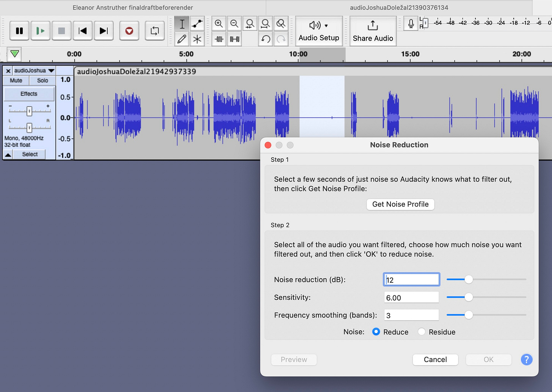This screenshot has height=392, width=552.
Task: Click the Zoom In magnifier icon
Action: pos(219,24)
